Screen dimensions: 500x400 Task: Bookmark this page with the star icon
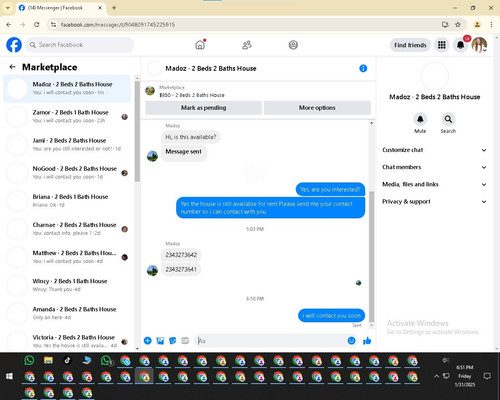[458, 24]
